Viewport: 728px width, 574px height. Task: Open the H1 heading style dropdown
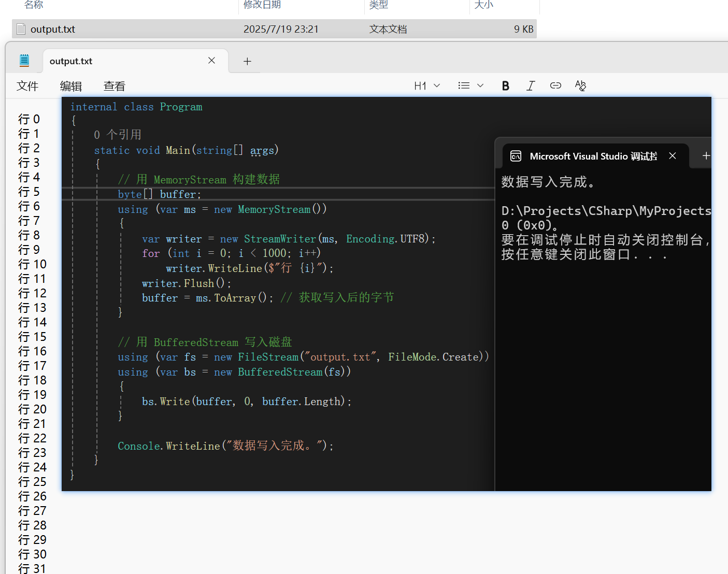point(426,85)
